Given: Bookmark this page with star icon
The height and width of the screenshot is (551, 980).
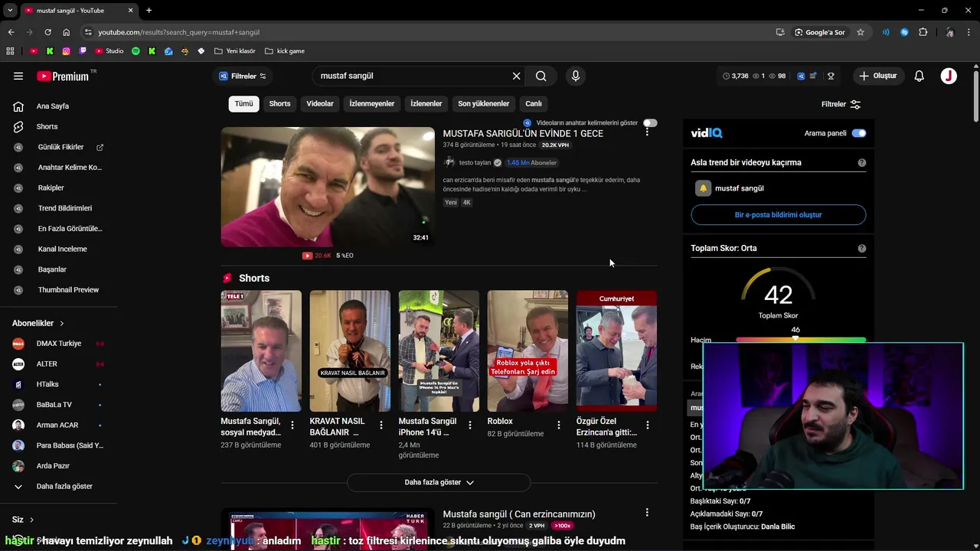Looking at the screenshot, I should tap(861, 32).
